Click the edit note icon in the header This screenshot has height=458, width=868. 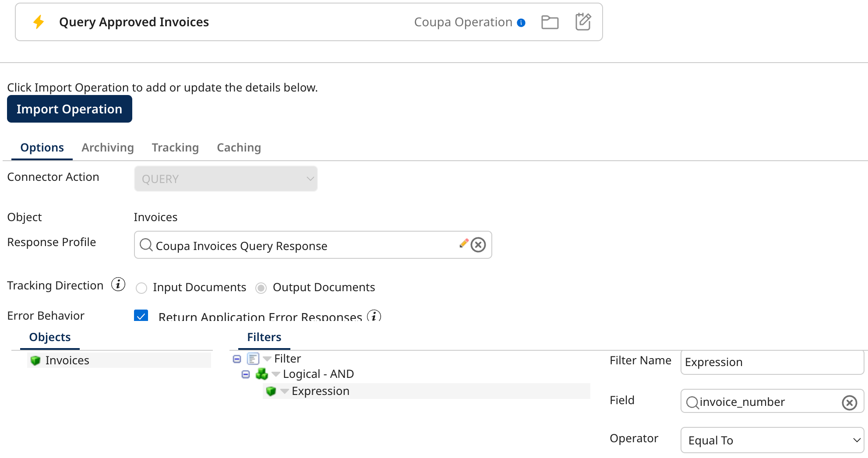pyautogui.click(x=583, y=21)
